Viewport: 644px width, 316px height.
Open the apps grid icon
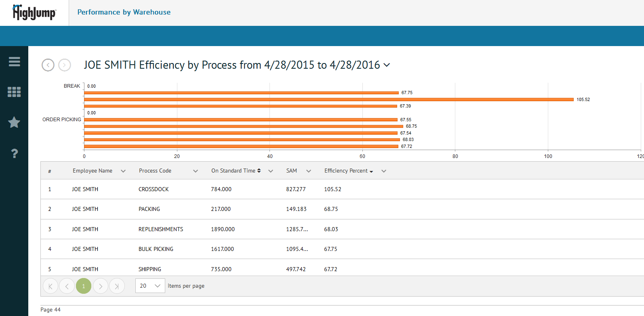pyautogui.click(x=14, y=92)
